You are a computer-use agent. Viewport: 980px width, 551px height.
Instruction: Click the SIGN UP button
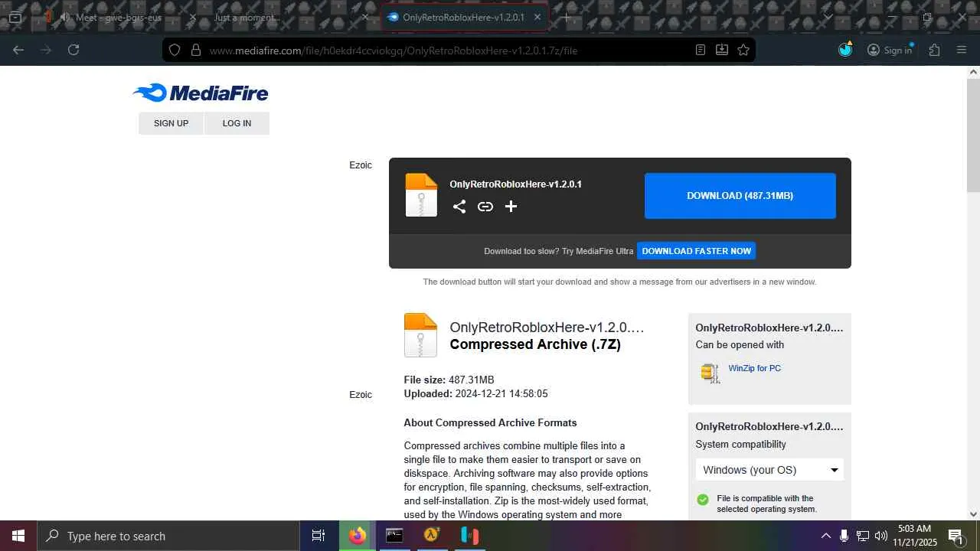pos(171,123)
